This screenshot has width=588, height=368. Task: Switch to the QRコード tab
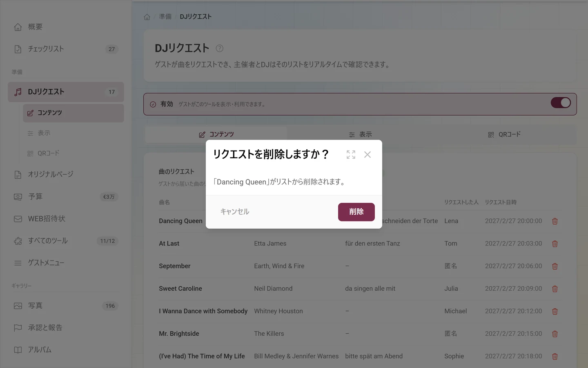504,134
